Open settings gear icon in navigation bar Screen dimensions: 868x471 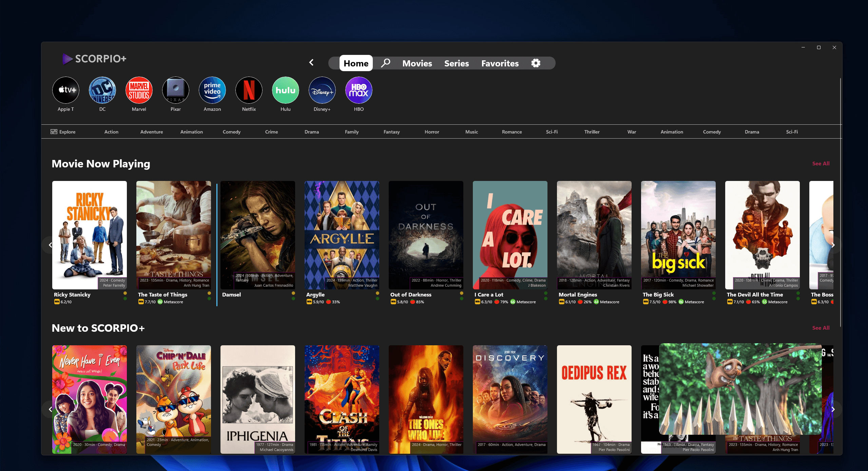coord(536,63)
